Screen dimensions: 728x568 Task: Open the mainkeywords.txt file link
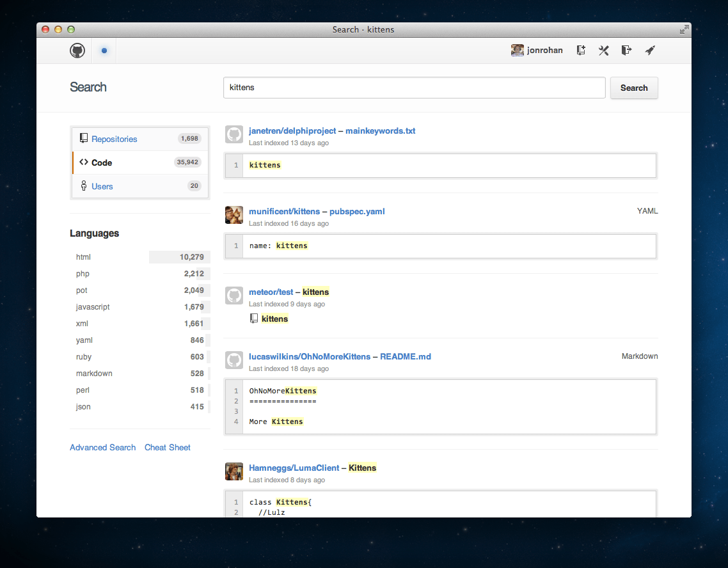click(380, 130)
